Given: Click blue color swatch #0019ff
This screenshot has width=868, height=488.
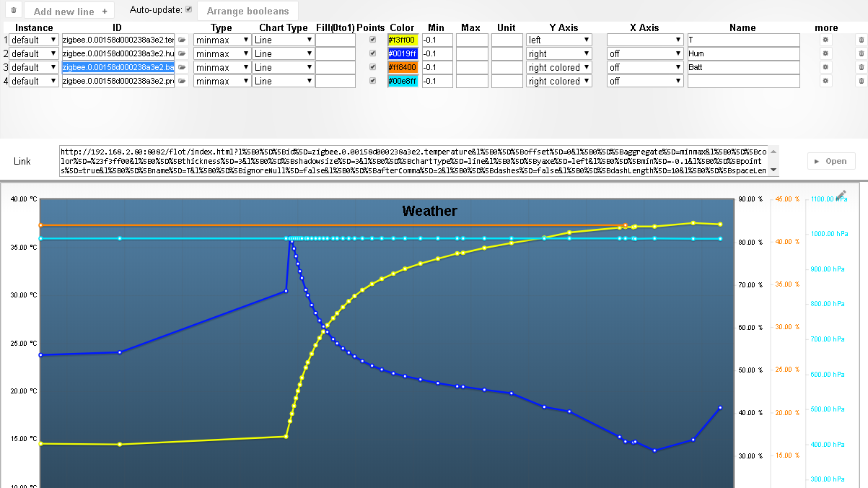Looking at the screenshot, I should tap(403, 53).
